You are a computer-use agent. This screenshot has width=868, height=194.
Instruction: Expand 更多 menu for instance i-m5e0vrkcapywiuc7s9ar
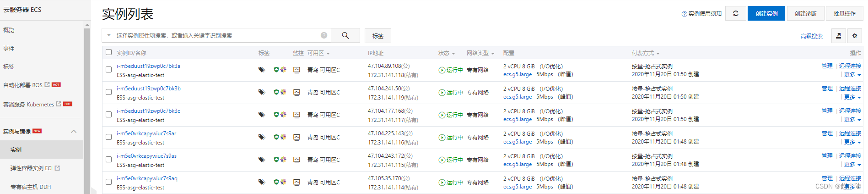[x=852, y=142]
